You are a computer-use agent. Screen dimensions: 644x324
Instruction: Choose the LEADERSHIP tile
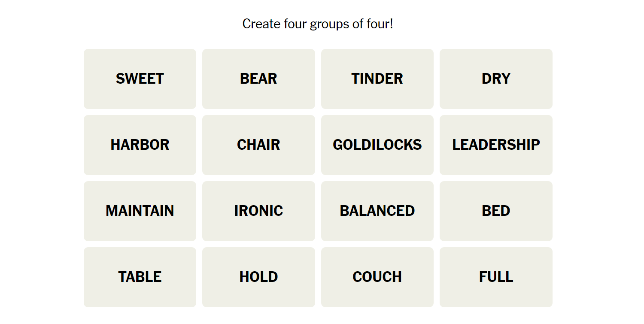(496, 145)
